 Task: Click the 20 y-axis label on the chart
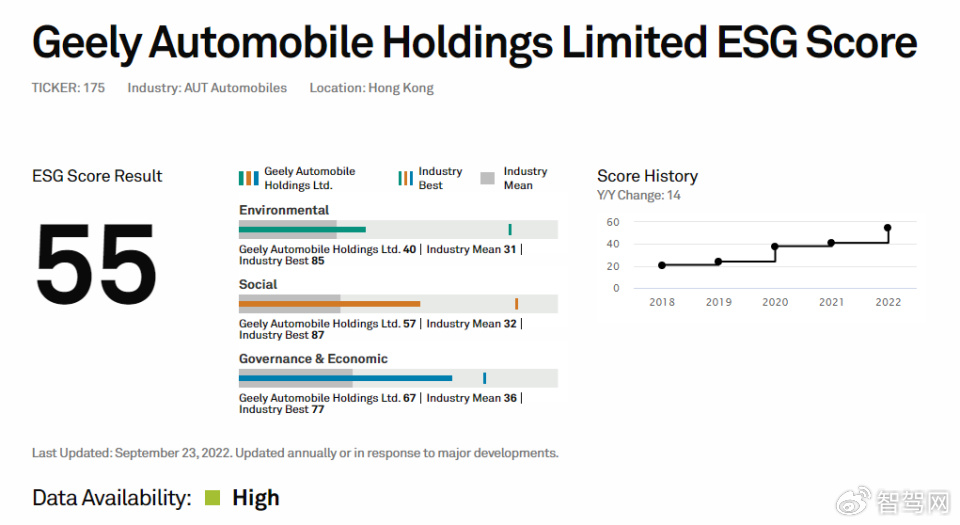(613, 266)
